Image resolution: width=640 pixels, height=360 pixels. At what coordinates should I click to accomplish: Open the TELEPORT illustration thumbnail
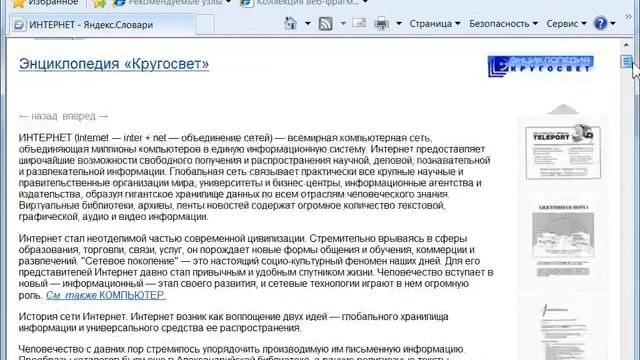point(563,152)
